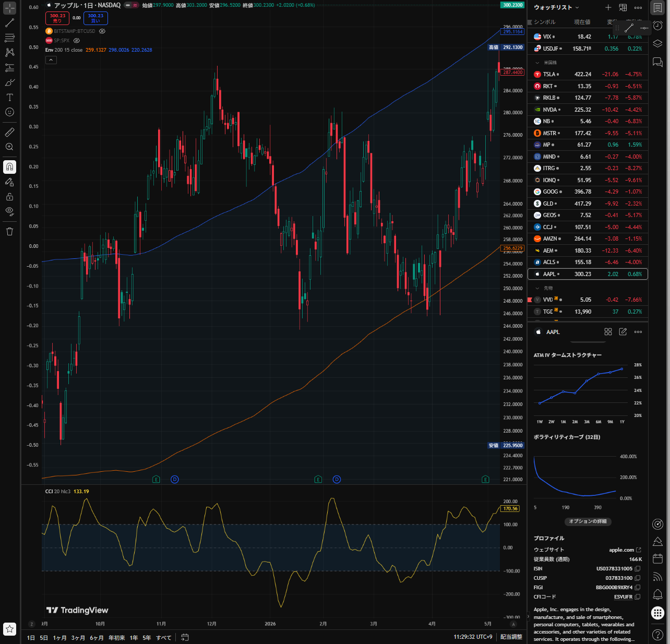
Task: Open AAPL details grid layout icon
Action: click(x=608, y=332)
